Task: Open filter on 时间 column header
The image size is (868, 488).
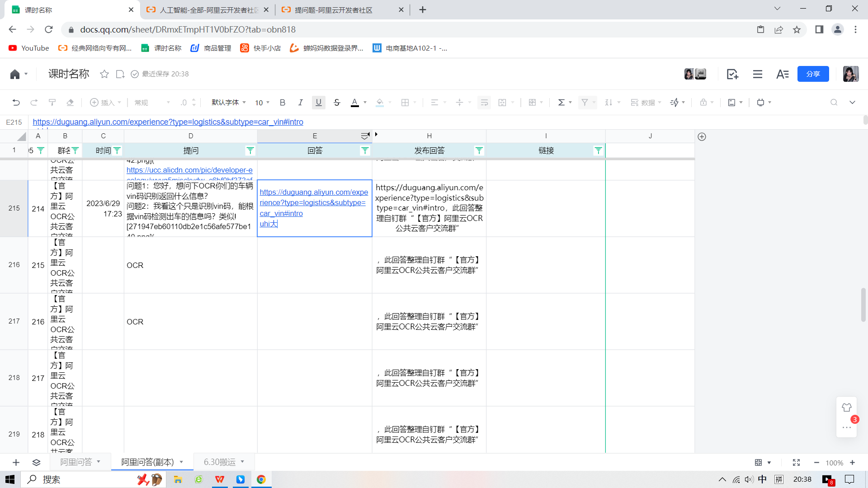Action: pos(117,150)
